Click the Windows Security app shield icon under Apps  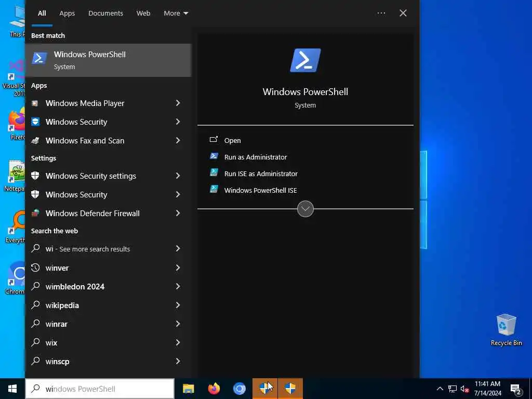(35, 122)
